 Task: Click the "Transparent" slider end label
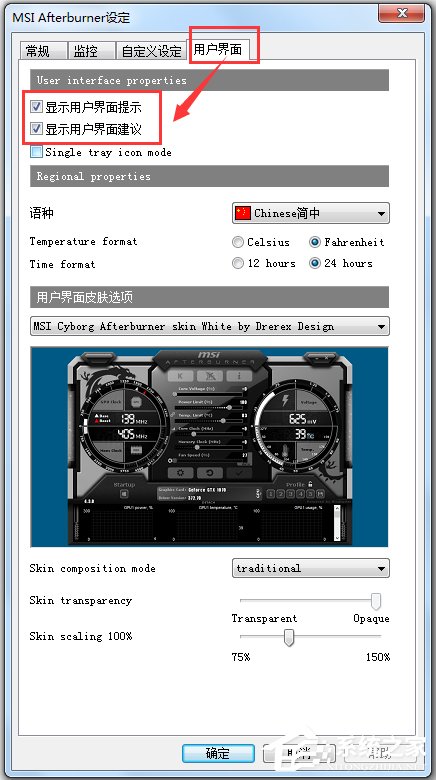pos(264,618)
